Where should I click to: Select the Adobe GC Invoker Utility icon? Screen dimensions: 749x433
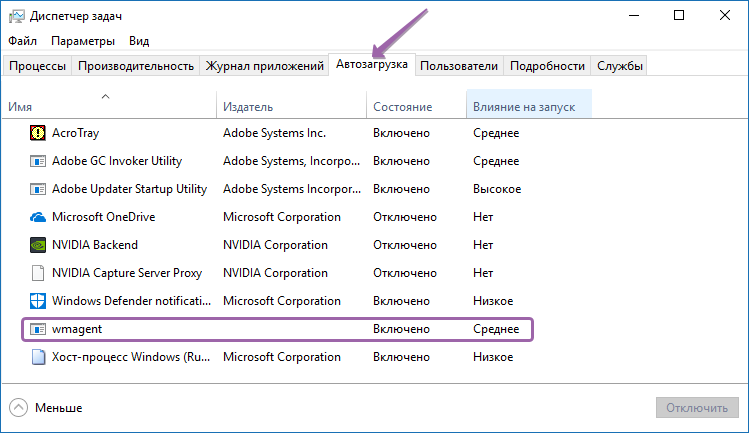[38, 160]
